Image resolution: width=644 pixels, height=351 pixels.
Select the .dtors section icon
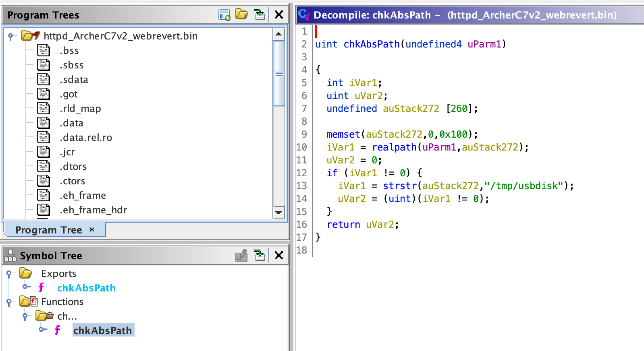coord(44,166)
